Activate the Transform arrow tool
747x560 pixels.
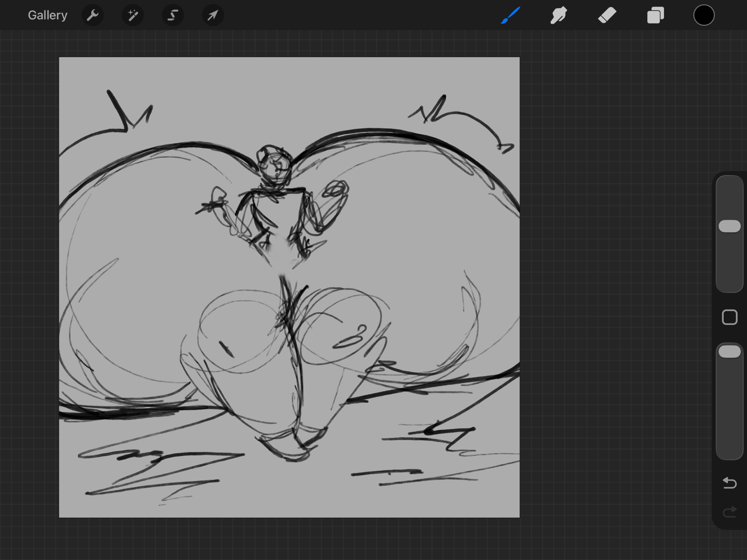click(213, 15)
